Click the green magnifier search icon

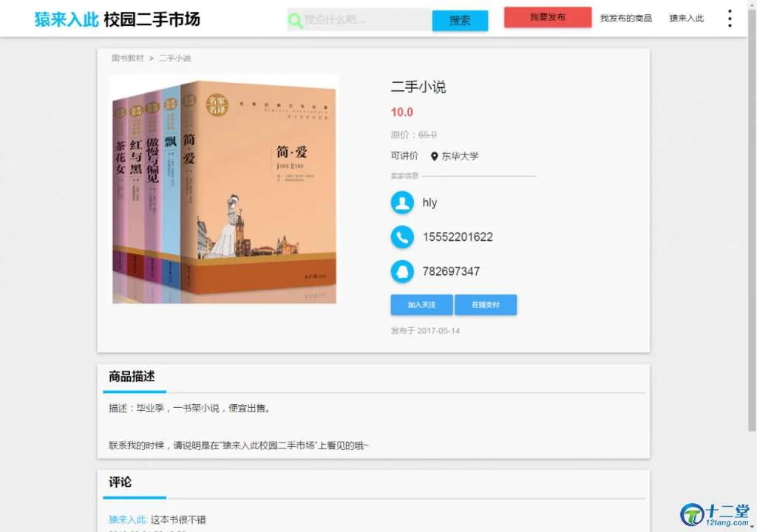[295, 20]
